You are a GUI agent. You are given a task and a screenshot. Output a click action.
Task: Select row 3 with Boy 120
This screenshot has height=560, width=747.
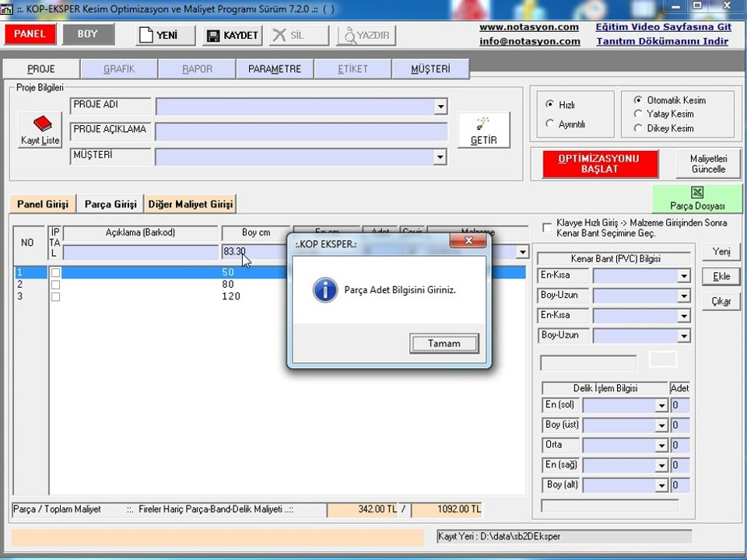point(270,296)
